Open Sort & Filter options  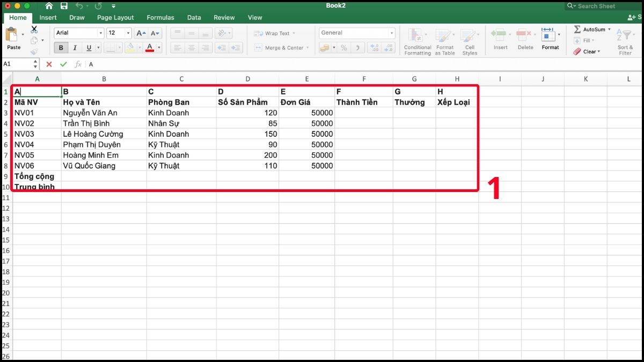coord(625,42)
